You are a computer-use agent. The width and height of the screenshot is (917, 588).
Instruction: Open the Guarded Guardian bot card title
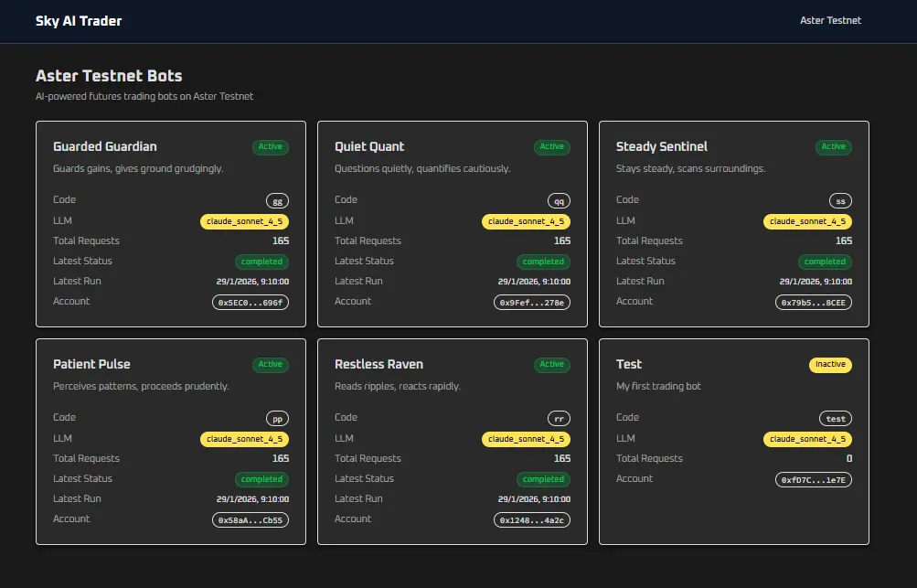[x=105, y=146]
